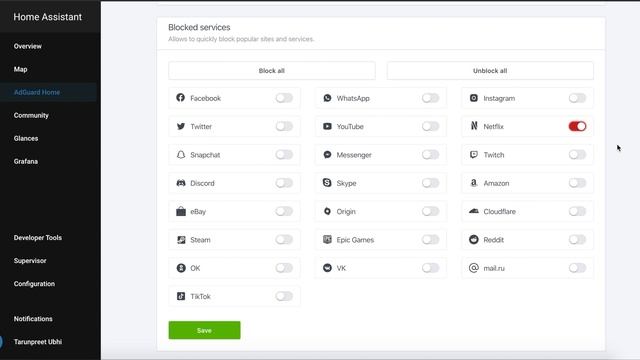The height and width of the screenshot is (360, 640).
Task: Click the Cloudflare cloud icon
Action: pos(474,211)
